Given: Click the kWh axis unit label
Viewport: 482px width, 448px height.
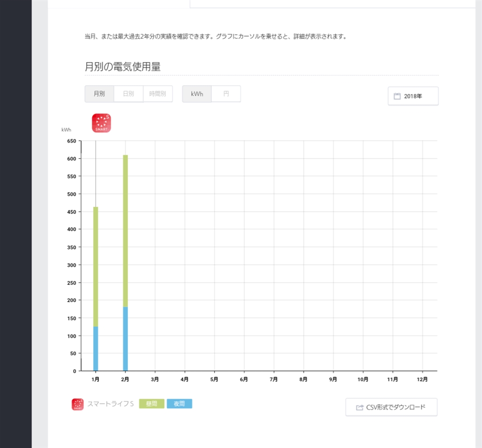Looking at the screenshot, I should (66, 130).
